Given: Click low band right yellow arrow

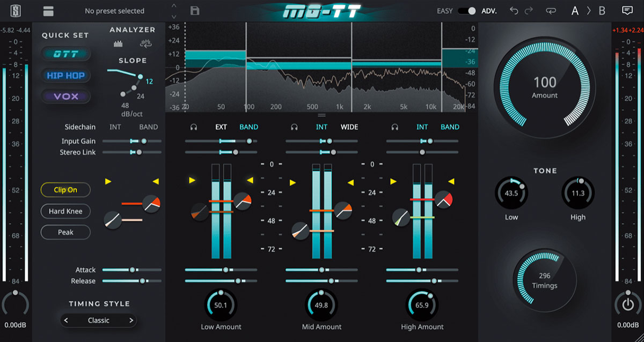Looking at the screenshot, I should pyautogui.click(x=250, y=181).
